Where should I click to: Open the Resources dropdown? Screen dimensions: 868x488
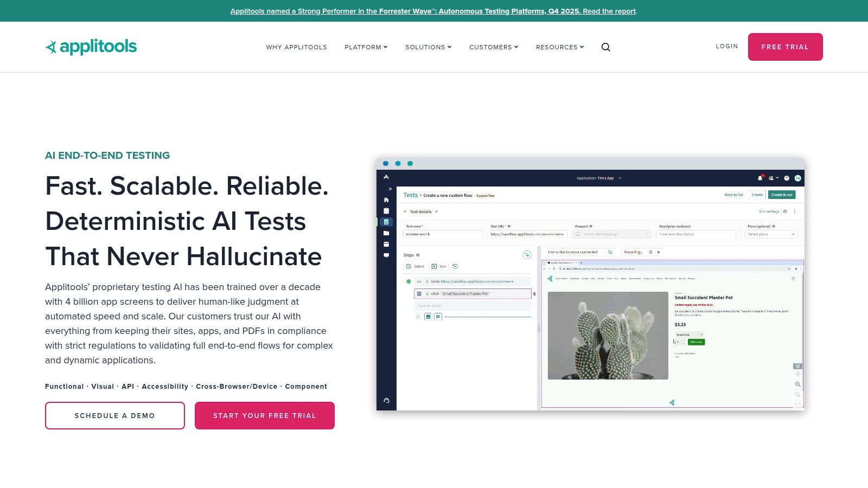click(560, 47)
